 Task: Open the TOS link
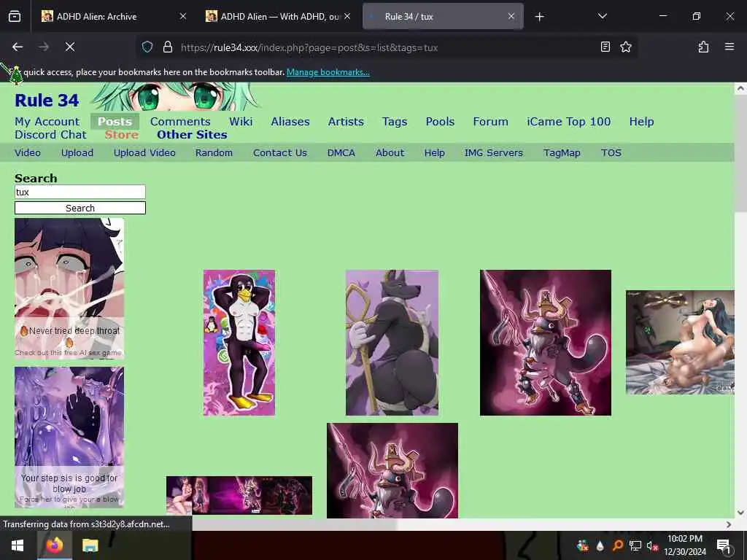[611, 153]
